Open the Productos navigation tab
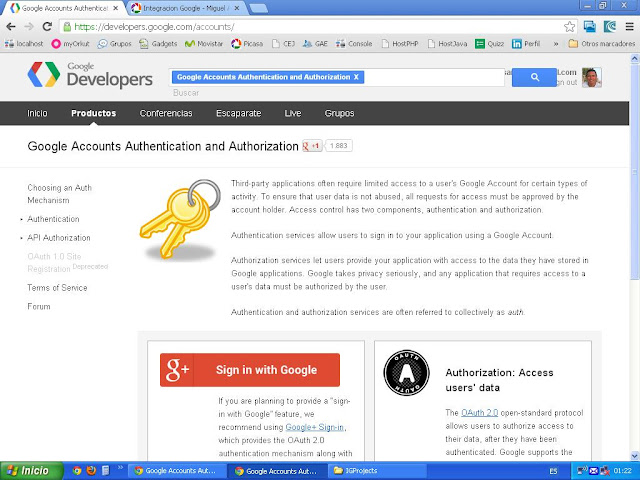The width and height of the screenshot is (640, 480). [93, 113]
